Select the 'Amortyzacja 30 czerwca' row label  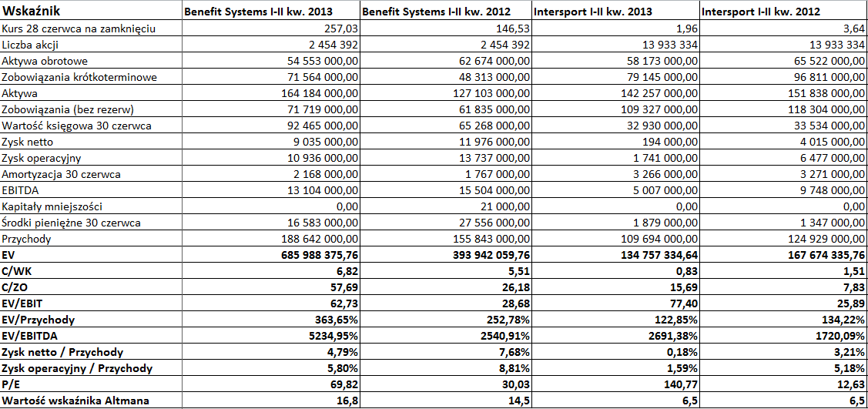(91, 174)
